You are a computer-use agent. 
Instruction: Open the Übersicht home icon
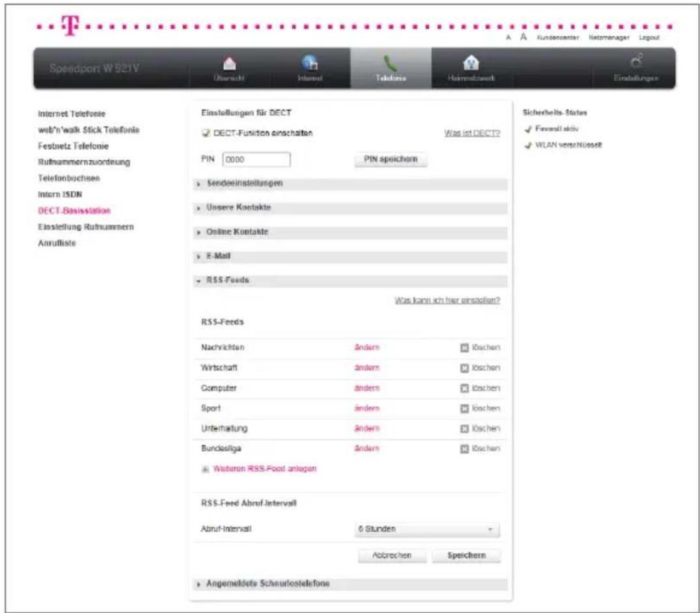230,64
